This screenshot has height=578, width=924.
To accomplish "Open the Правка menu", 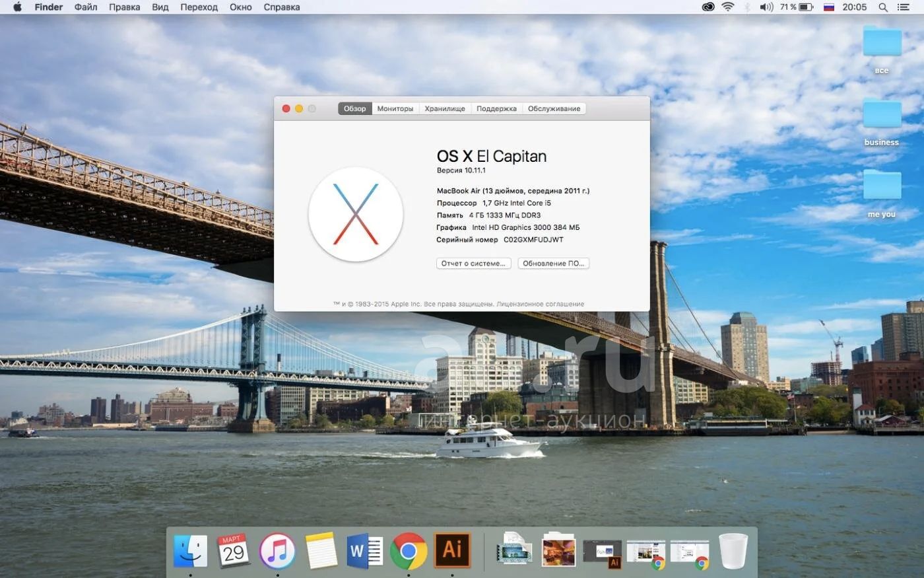I will tap(124, 7).
